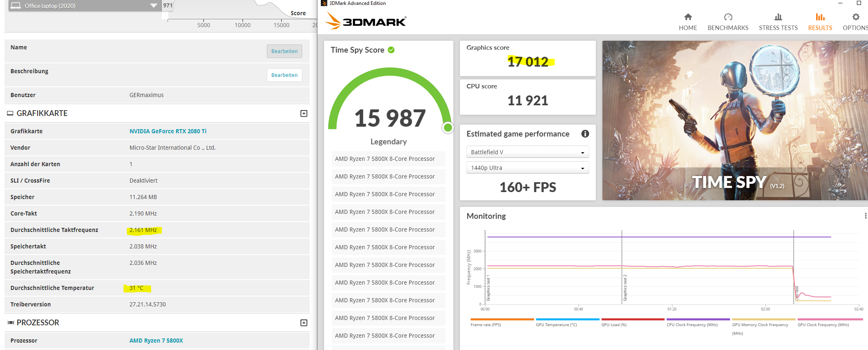The height and width of the screenshot is (350, 868).
Task: Toggle the CPU Clock Frequency legend item
Action: 698,322
